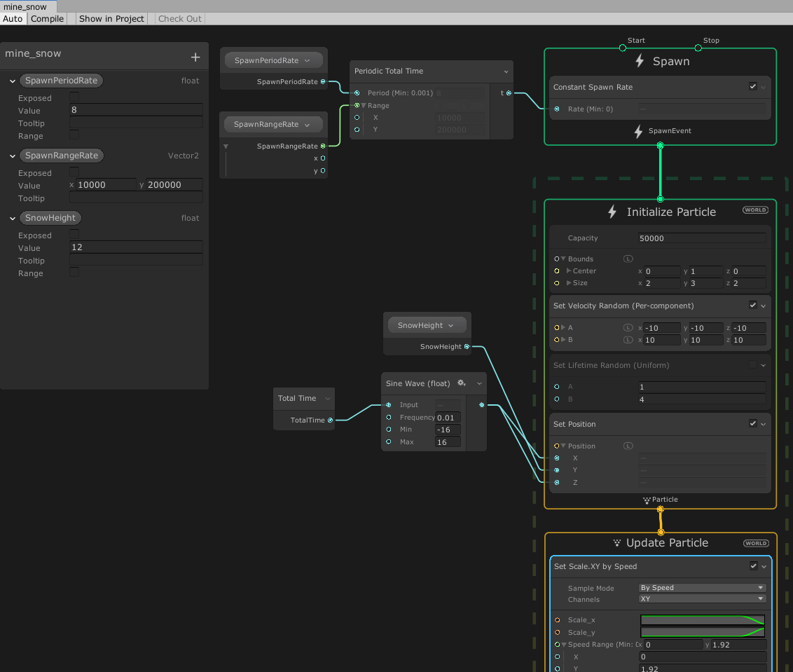Open the Channels XY dropdown
Viewport: 793px width, 672px height.
coord(702,599)
